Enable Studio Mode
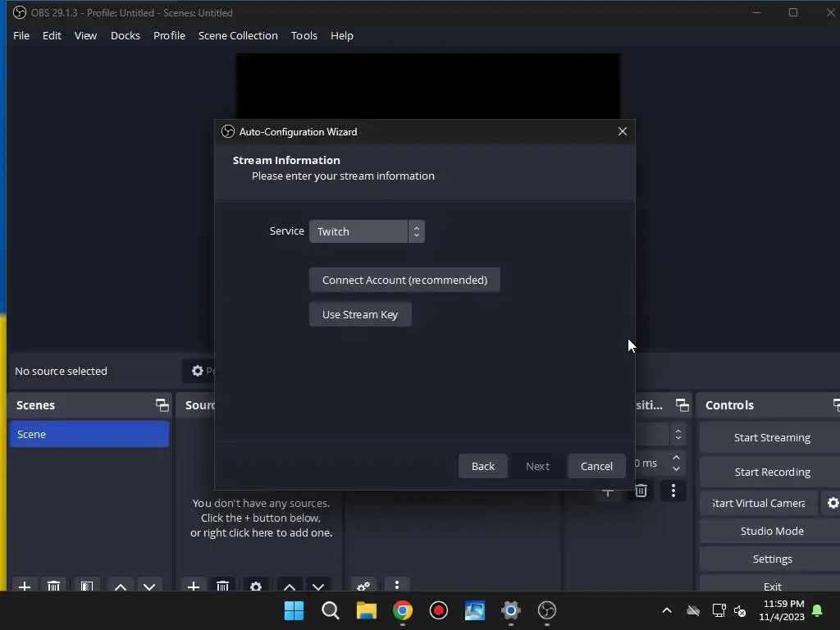Viewport: 840px width, 630px height. (x=771, y=531)
